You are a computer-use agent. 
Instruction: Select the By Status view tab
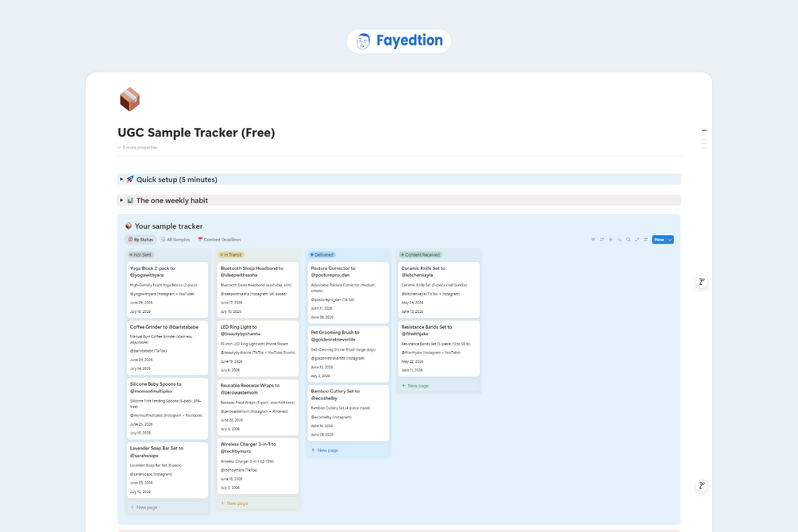point(141,239)
